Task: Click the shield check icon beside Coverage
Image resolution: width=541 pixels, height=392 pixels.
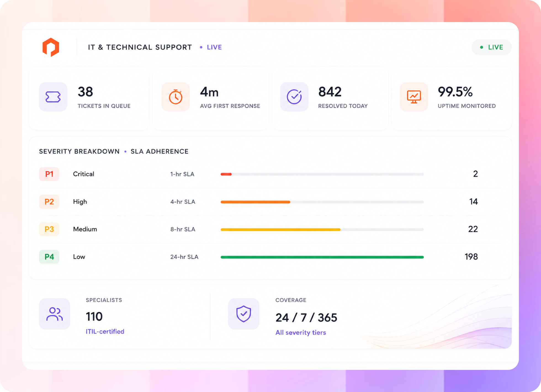Action: [243, 314]
